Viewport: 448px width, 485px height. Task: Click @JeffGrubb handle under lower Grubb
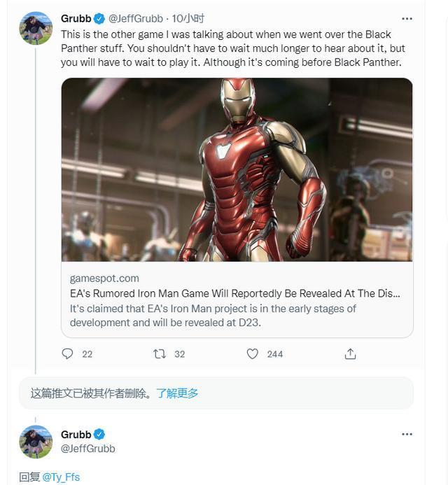pos(88,449)
